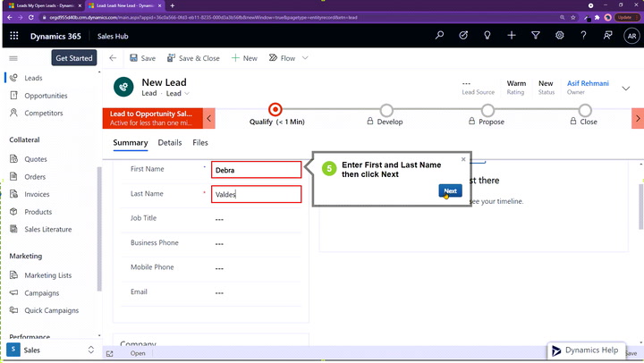Click the Last Name field
This screenshot has height=363, width=644.
(x=257, y=194)
